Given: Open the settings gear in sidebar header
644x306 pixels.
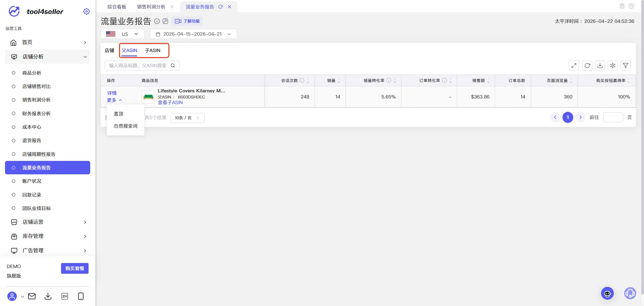Looking at the screenshot, I should click(x=87, y=11).
